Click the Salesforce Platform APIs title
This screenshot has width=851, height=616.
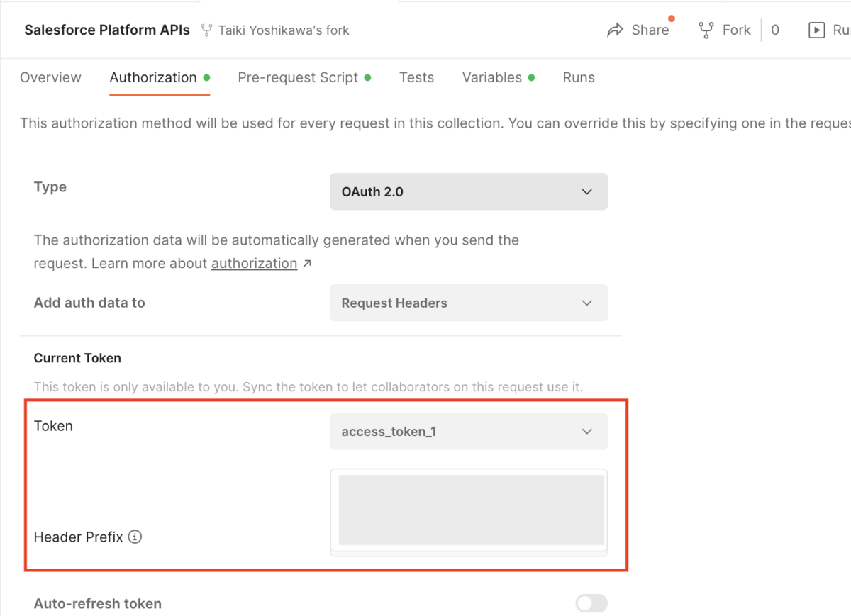click(107, 30)
